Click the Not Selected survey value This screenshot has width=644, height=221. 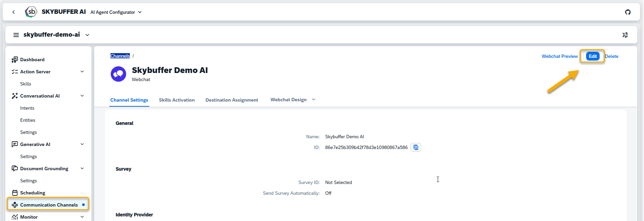[x=338, y=182]
